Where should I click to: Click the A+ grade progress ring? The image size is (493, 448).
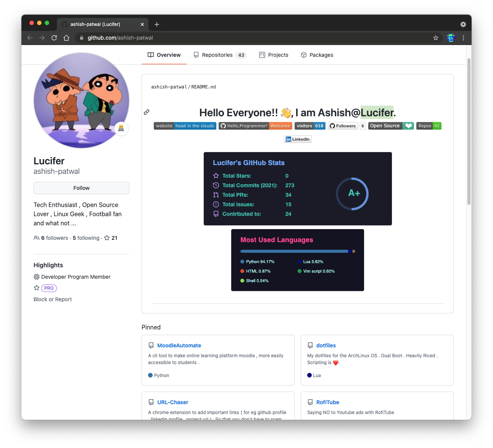tap(352, 194)
